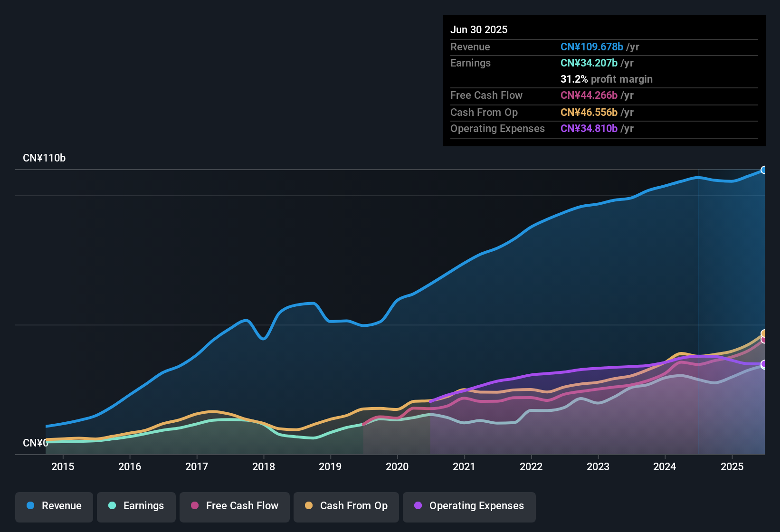Click the 2020 label on the x-axis
The height and width of the screenshot is (532, 780).
tap(398, 466)
